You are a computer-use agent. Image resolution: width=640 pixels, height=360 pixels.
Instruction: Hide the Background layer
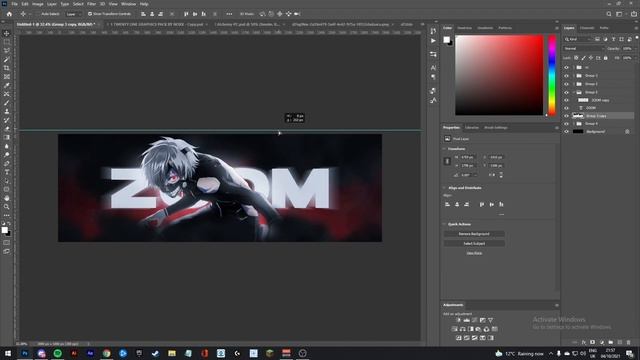[x=566, y=132]
